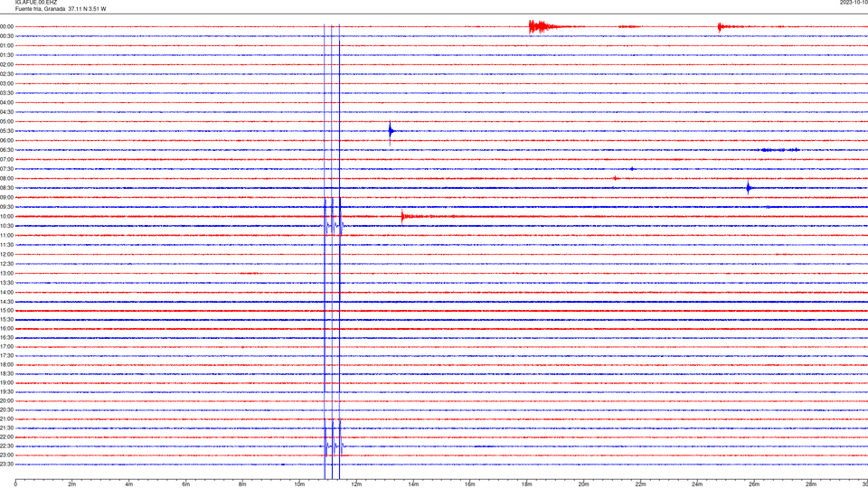Select the 08:00 trace time label
The image size is (868, 488).
click(x=6, y=179)
